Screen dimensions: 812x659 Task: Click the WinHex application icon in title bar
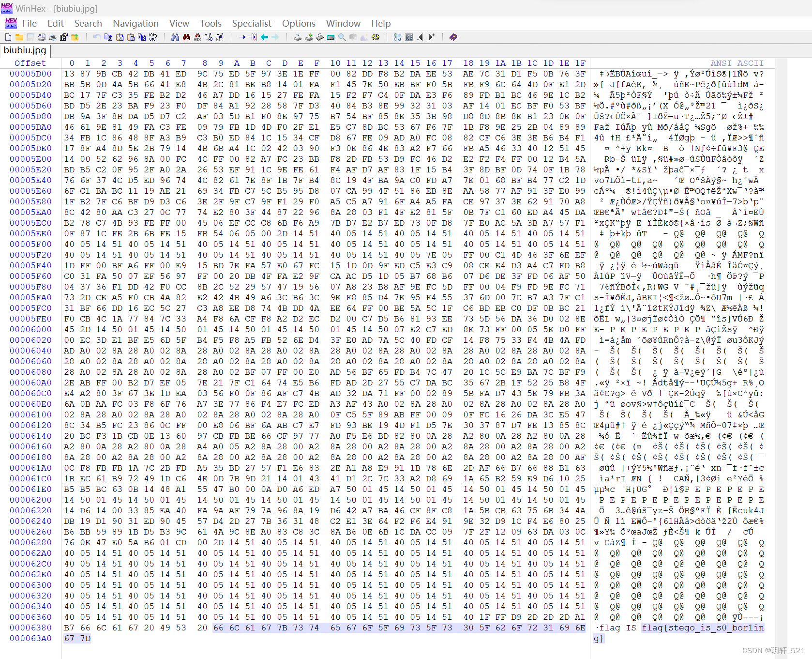pyautogui.click(x=7, y=8)
